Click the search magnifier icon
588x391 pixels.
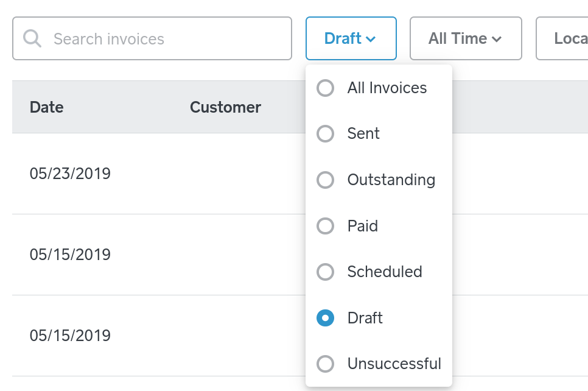point(32,39)
